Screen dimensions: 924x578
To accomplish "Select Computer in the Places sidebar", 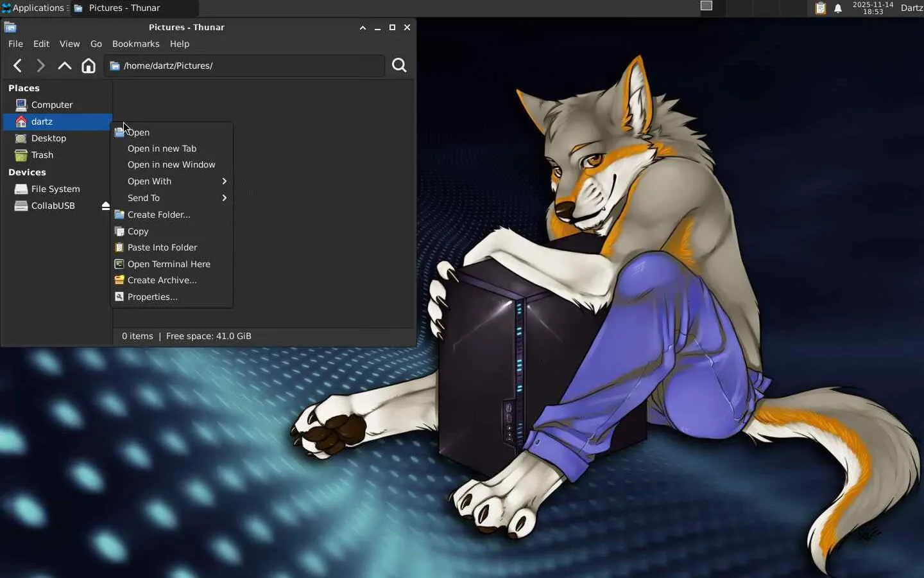I will click(x=58, y=105).
